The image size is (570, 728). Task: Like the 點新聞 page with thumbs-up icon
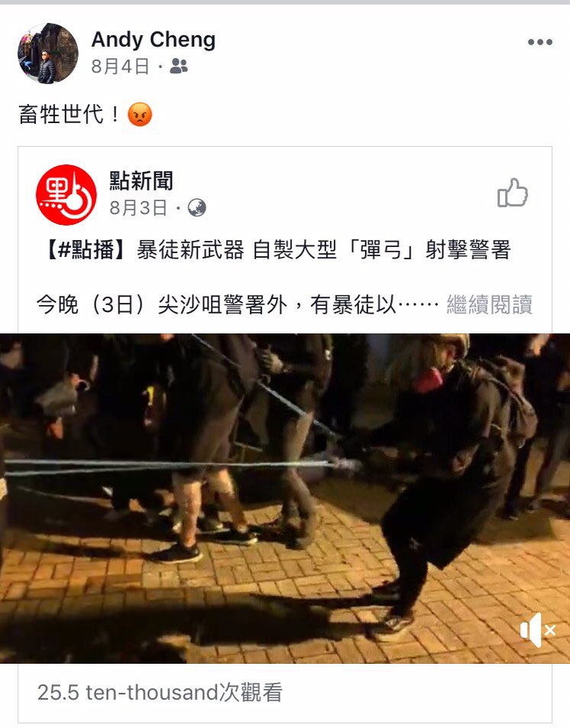[513, 193]
